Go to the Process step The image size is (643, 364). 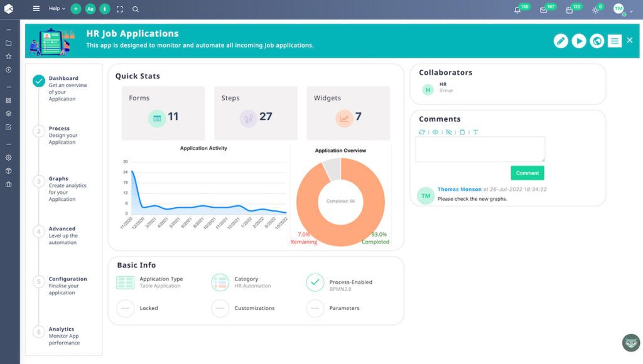click(59, 129)
